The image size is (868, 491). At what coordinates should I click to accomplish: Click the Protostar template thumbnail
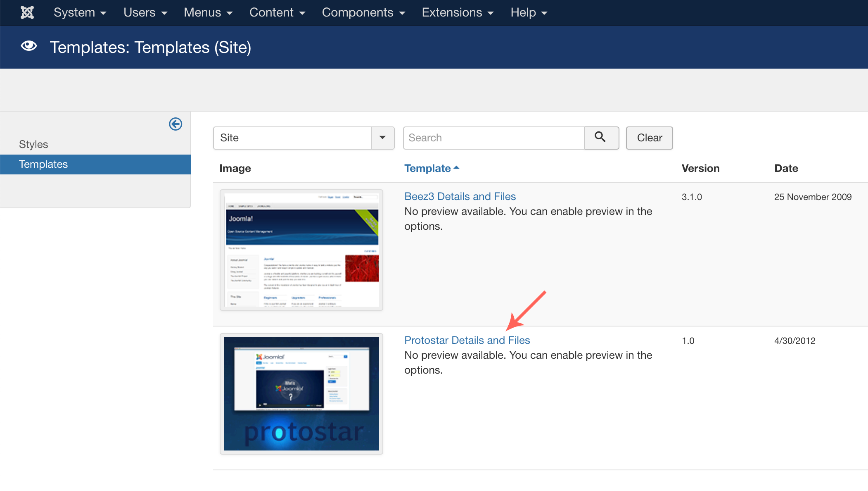pyautogui.click(x=301, y=394)
